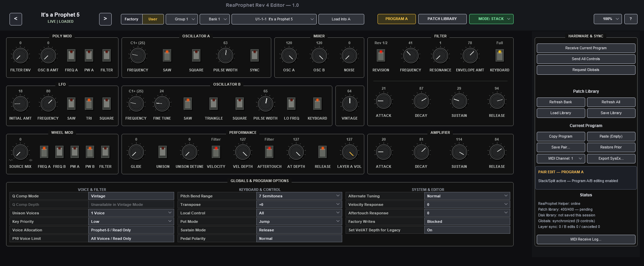Select the User tab

click(153, 19)
